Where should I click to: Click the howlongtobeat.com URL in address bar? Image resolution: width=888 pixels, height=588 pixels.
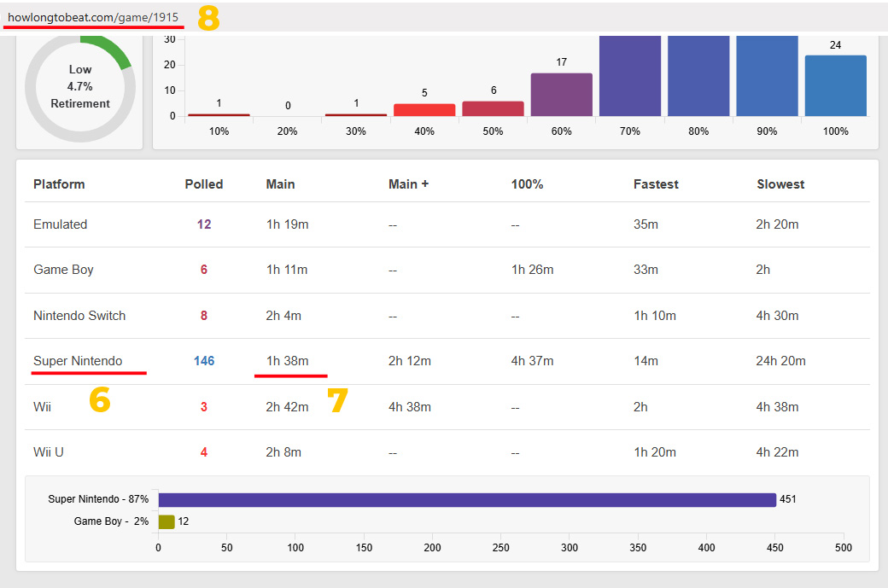(93, 17)
